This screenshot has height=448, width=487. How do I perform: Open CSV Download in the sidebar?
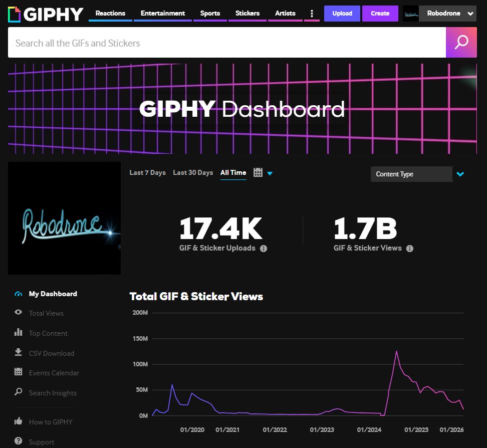51,353
